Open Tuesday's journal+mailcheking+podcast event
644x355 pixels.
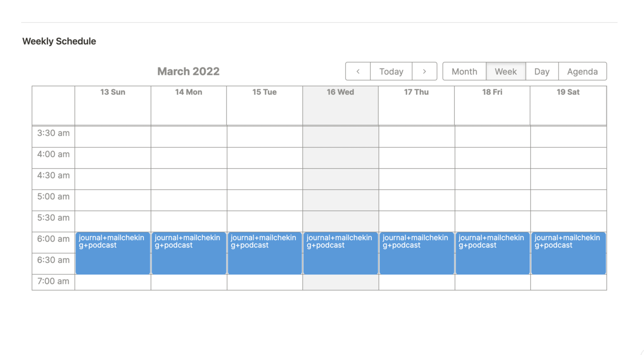(x=265, y=253)
